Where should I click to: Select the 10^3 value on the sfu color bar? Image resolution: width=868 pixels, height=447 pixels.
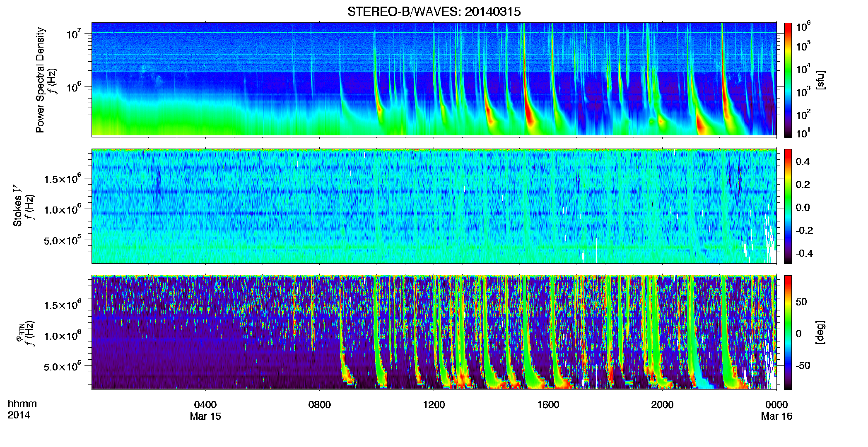click(803, 91)
